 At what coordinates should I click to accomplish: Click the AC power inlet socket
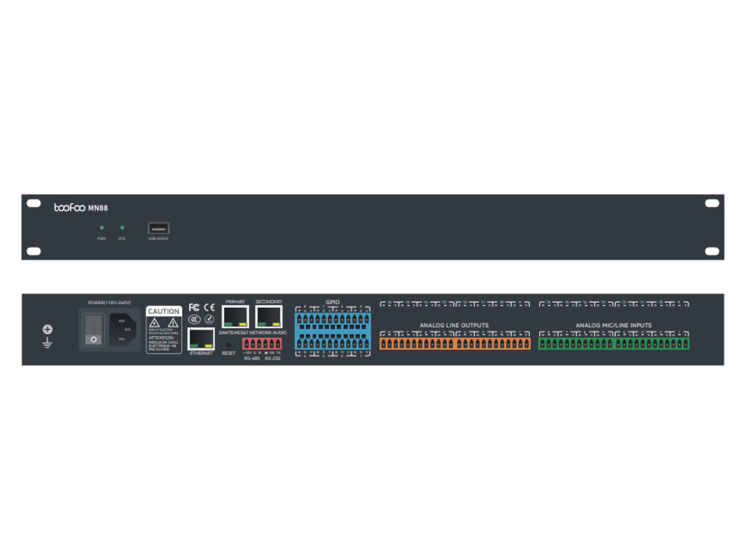(x=123, y=328)
